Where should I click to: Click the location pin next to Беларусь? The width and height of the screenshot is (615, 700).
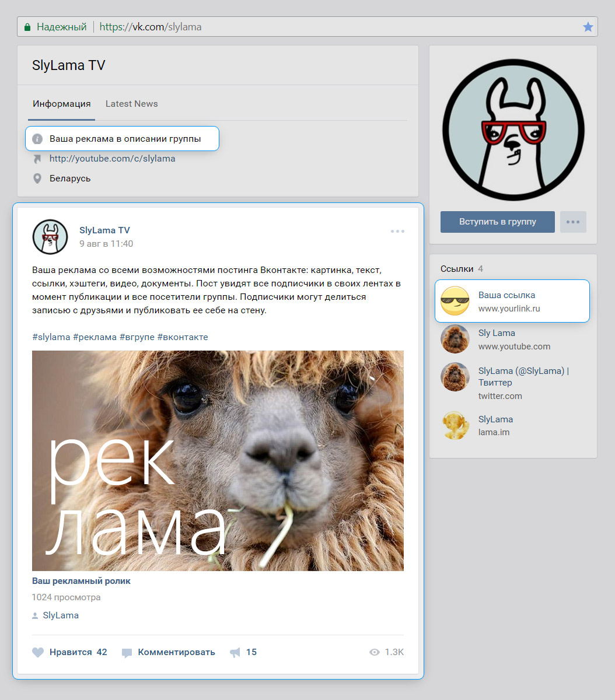click(x=37, y=178)
